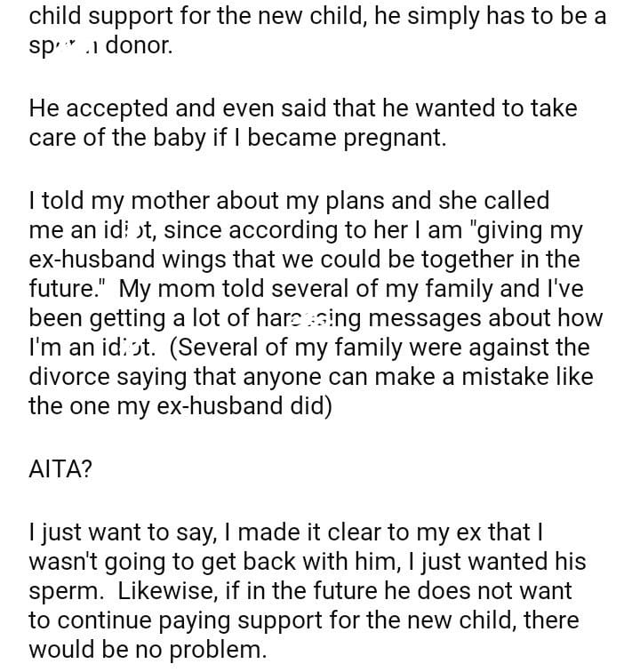This screenshot has width=640, height=672.
Task: Click the "AITA?" line
Action: tap(60, 470)
